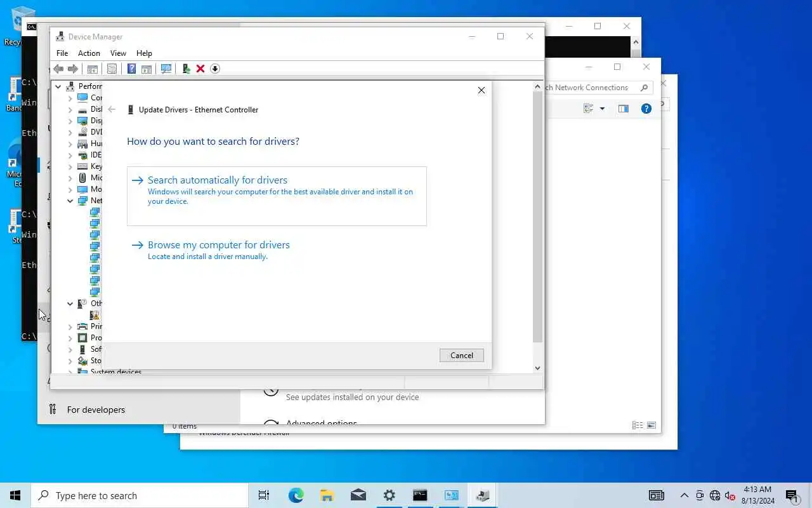Click the red X Uninstall device icon

pyautogui.click(x=200, y=69)
